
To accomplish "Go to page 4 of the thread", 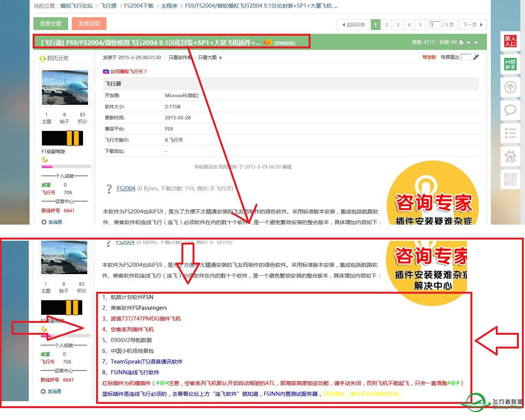I will (x=409, y=25).
